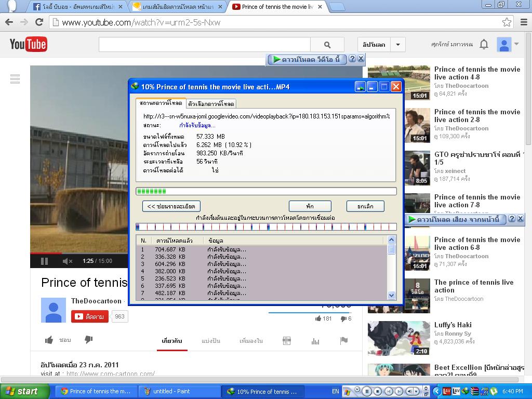Open the IDM tray icon
The width and height of the screenshot is (532, 399).
pos(465,391)
